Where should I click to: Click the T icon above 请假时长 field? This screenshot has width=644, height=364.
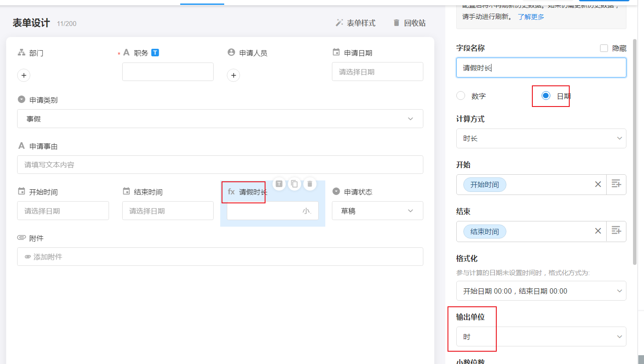tap(279, 184)
